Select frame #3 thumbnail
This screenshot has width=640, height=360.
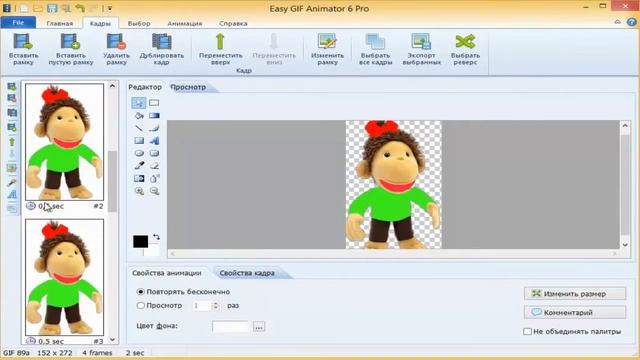[64, 277]
